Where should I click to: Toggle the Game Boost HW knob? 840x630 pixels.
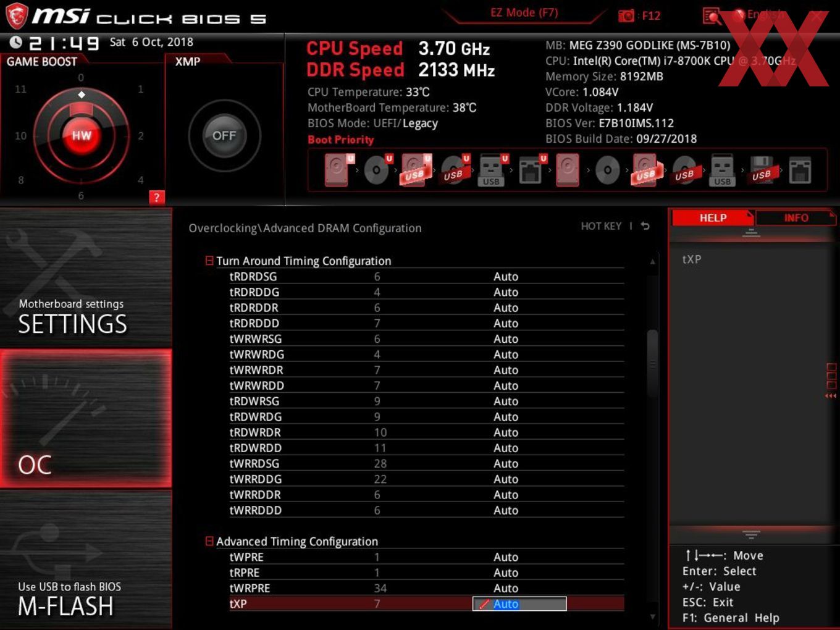click(x=82, y=135)
